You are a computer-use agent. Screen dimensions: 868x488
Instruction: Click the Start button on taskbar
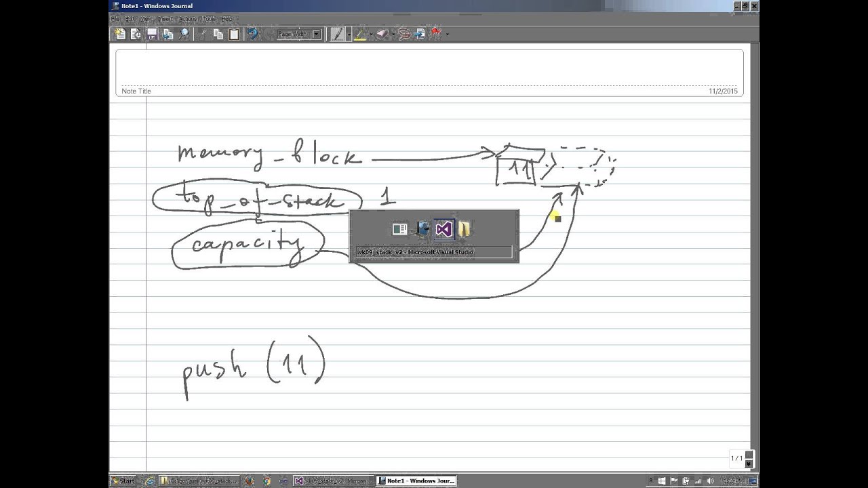click(123, 481)
